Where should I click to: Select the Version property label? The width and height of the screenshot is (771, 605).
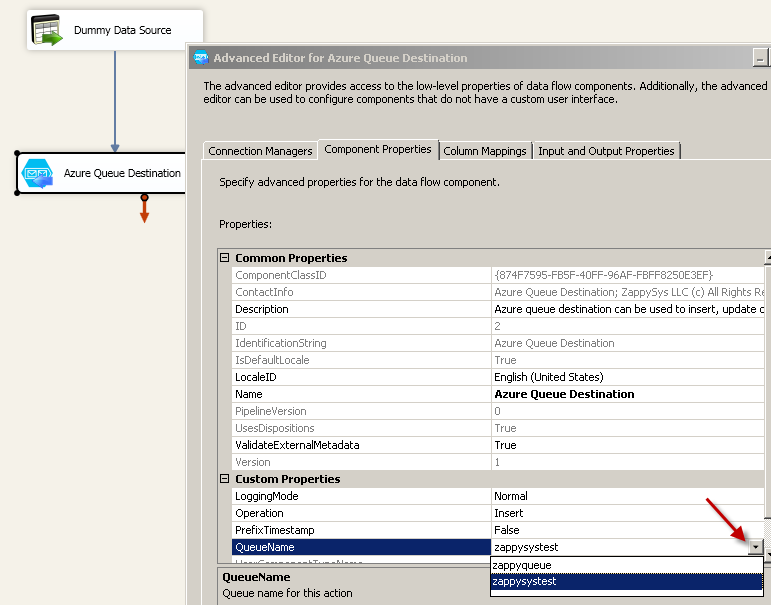coord(253,462)
